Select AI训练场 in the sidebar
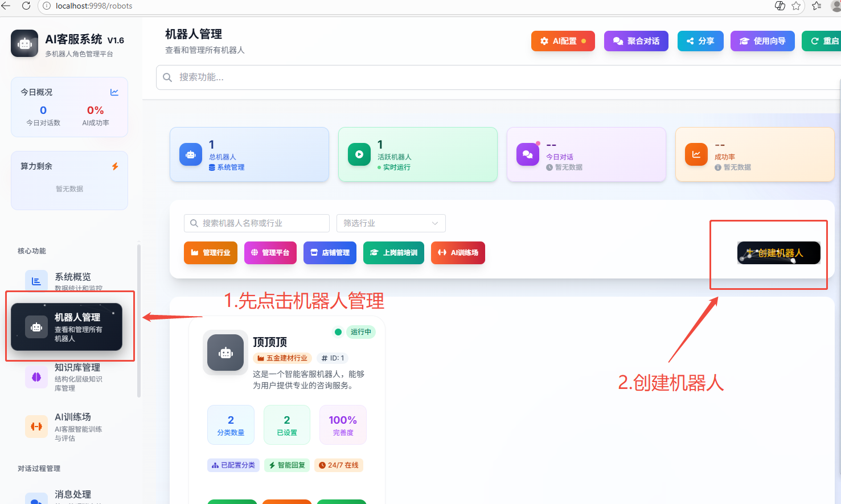This screenshot has height=504, width=841. pos(72,427)
